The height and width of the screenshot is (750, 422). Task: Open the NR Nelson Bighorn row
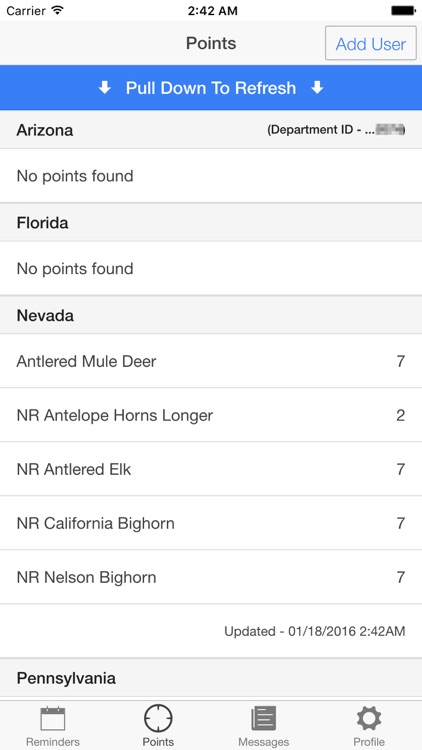click(211, 577)
